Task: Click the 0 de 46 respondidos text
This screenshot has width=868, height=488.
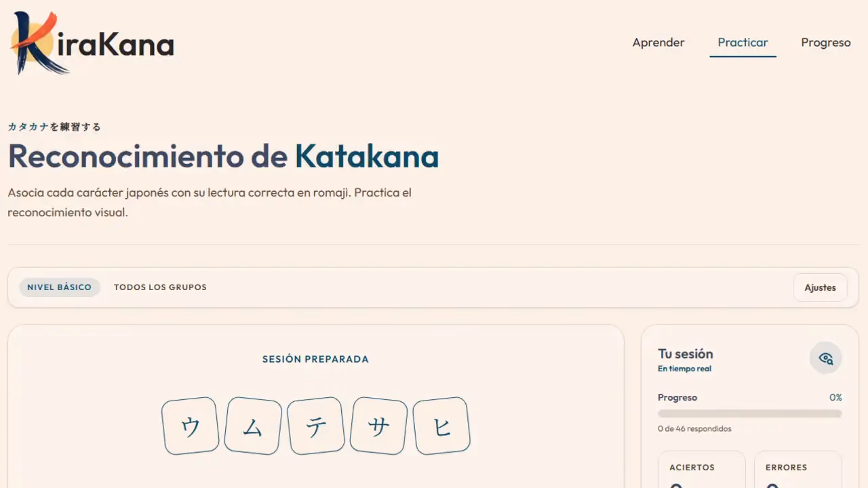Action: point(694,429)
